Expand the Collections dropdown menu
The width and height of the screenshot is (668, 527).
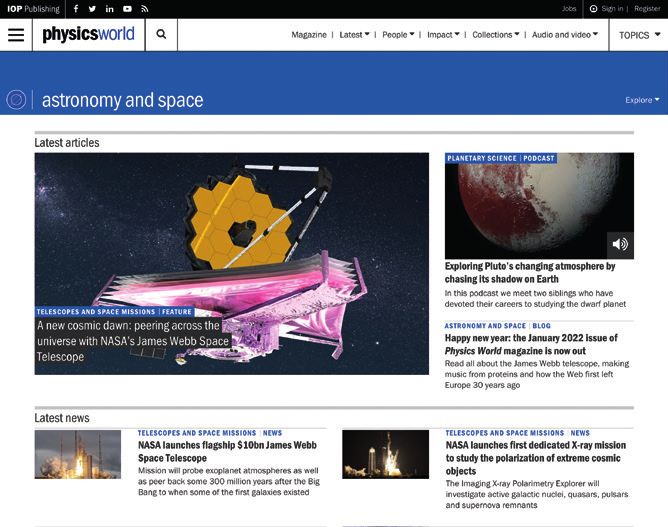coord(495,35)
